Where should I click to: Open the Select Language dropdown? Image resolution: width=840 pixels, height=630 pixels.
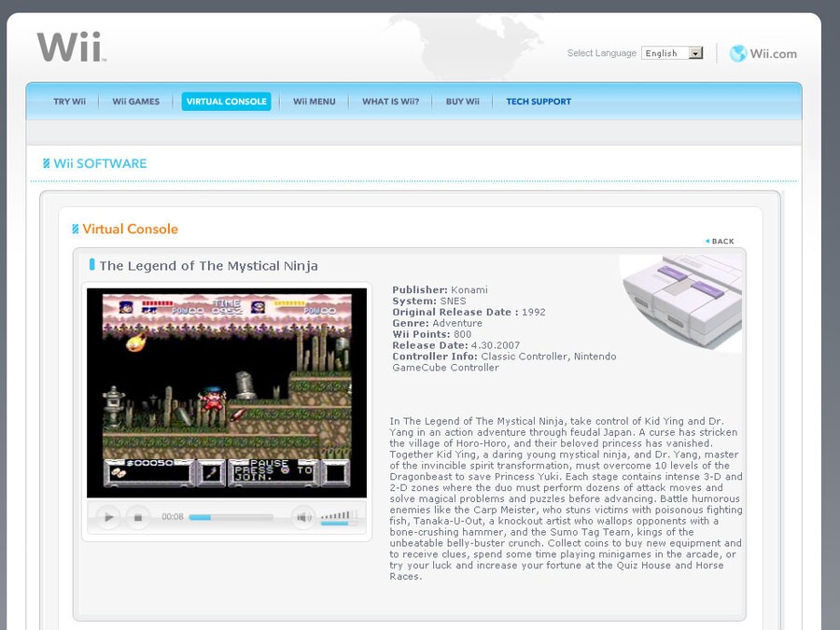(x=672, y=53)
